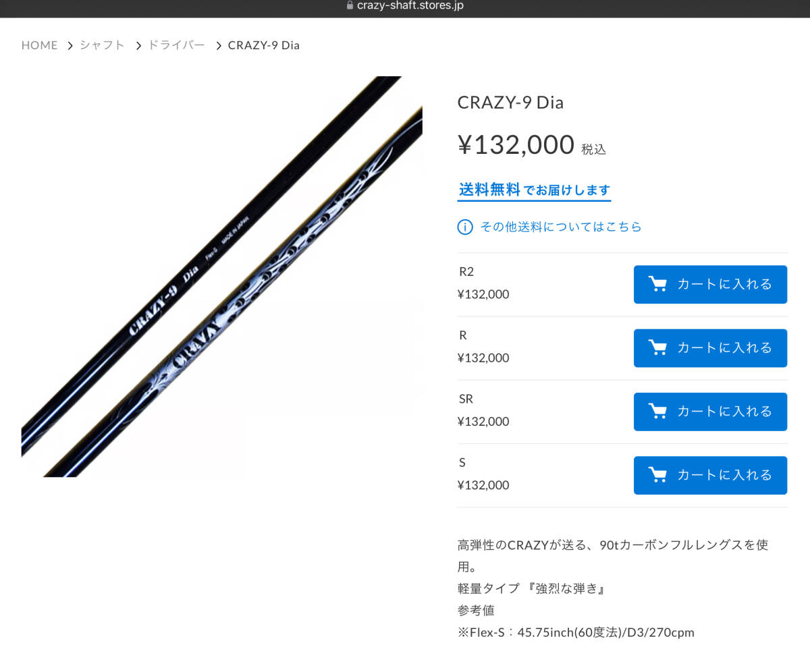Add R2 flex shaft to cart
Viewport: 810px width, 672px height.
(x=710, y=284)
